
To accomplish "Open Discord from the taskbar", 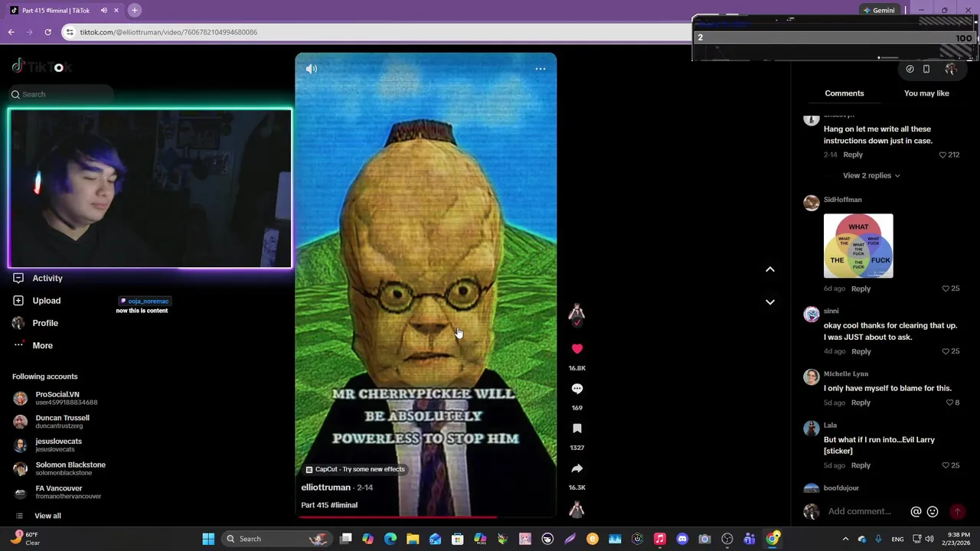I will (x=682, y=539).
